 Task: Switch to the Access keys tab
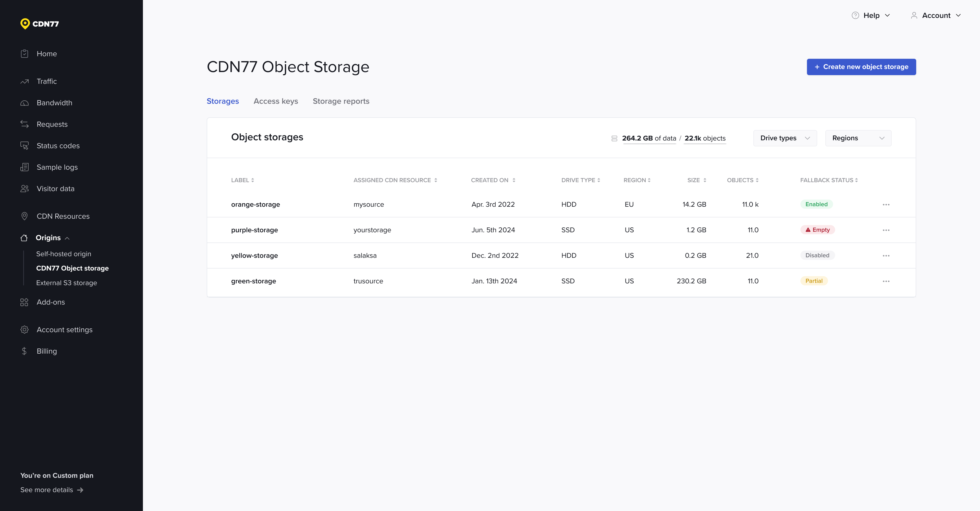tap(276, 101)
